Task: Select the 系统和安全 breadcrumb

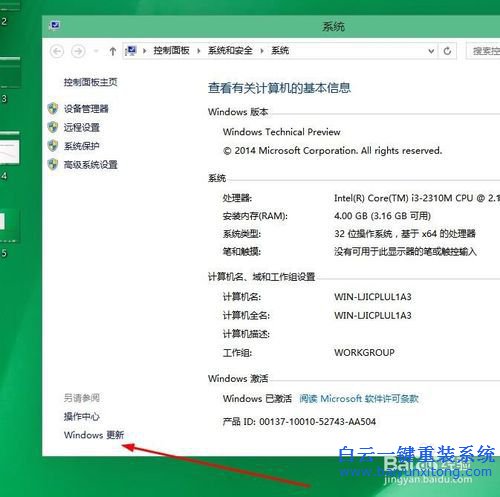Action: tap(230, 51)
